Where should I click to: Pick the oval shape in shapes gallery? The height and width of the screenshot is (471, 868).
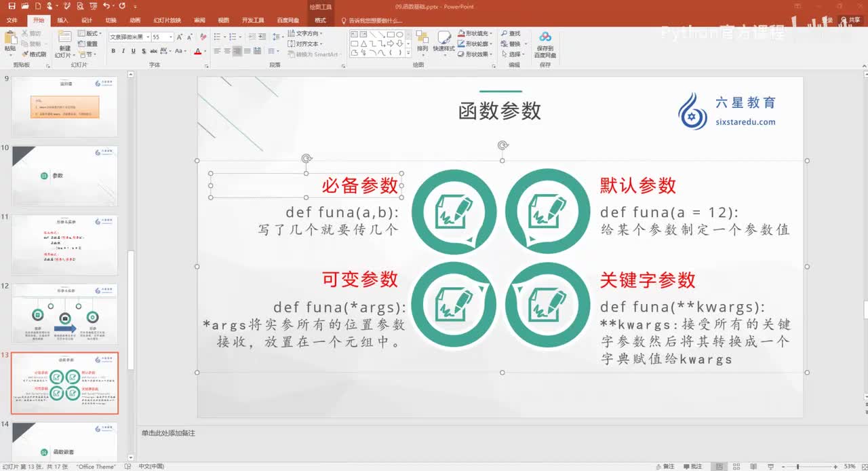pyautogui.click(x=400, y=34)
